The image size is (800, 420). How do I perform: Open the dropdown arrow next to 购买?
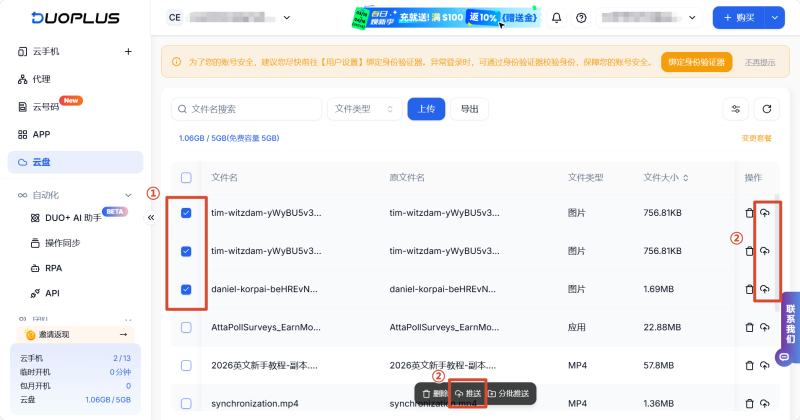click(774, 18)
